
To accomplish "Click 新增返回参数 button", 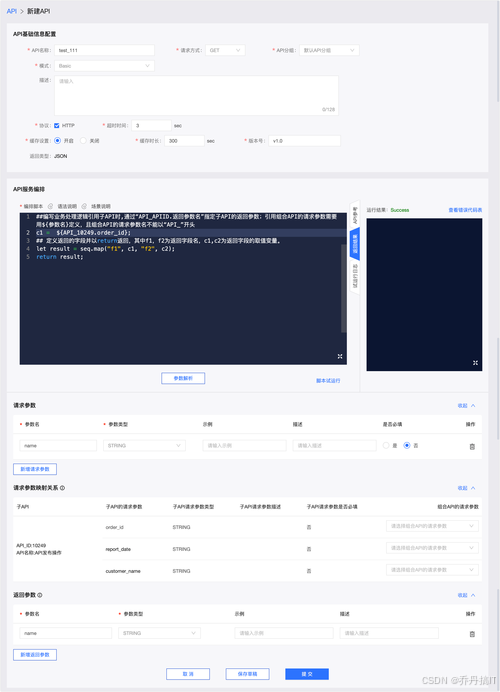I will (x=35, y=655).
